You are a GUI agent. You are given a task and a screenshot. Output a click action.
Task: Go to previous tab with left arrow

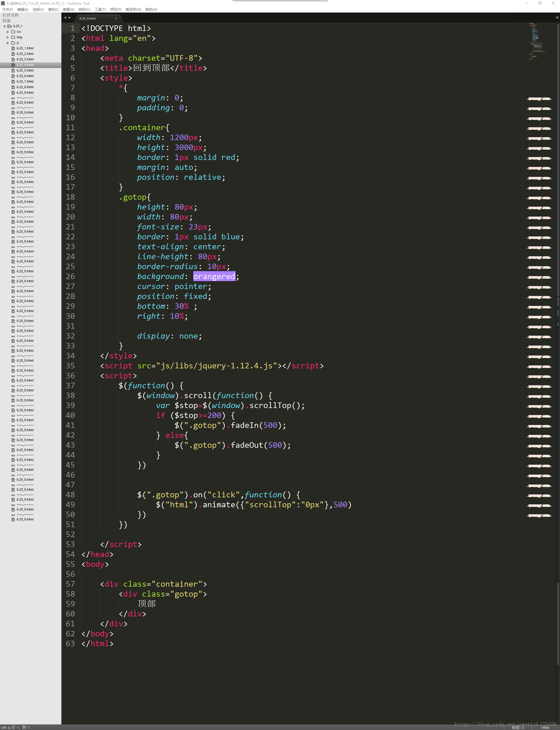[x=65, y=18]
